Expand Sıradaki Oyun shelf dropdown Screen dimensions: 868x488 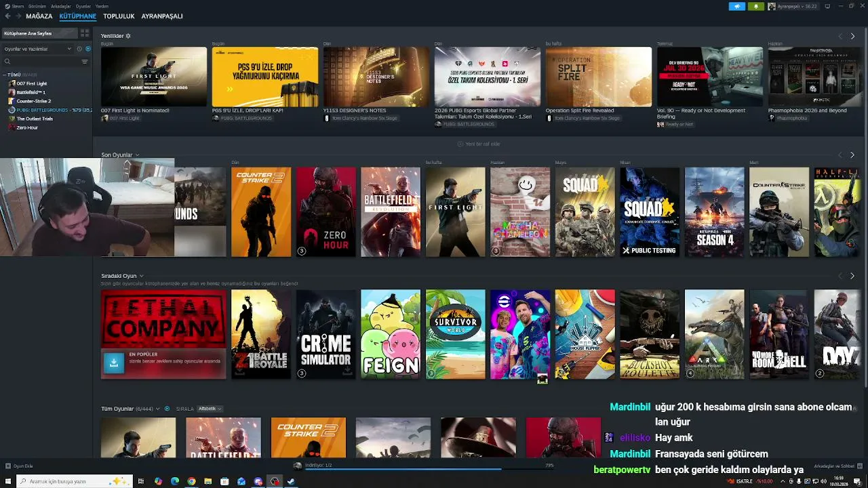point(141,276)
